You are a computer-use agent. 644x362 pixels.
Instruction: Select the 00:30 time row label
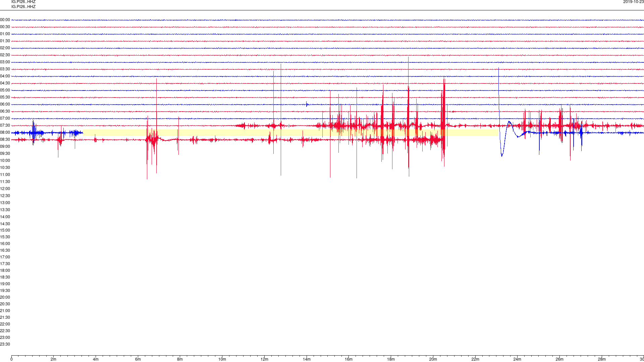[5, 27]
